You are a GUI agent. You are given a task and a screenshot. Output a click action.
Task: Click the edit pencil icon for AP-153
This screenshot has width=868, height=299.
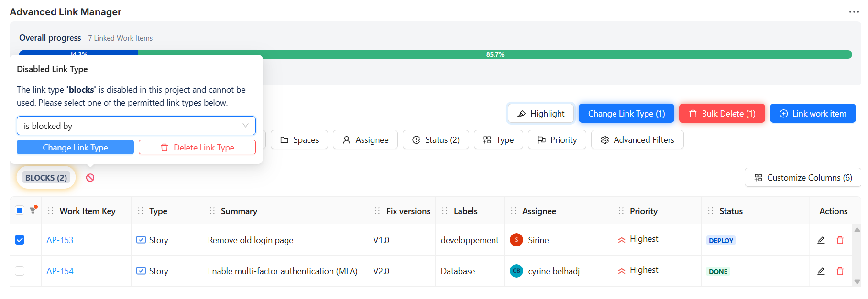(821, 240)
